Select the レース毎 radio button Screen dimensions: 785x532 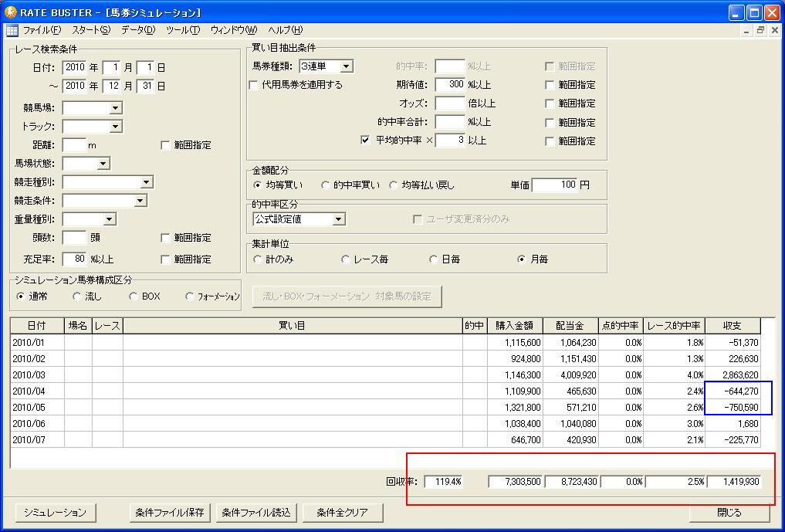point(345,259)
